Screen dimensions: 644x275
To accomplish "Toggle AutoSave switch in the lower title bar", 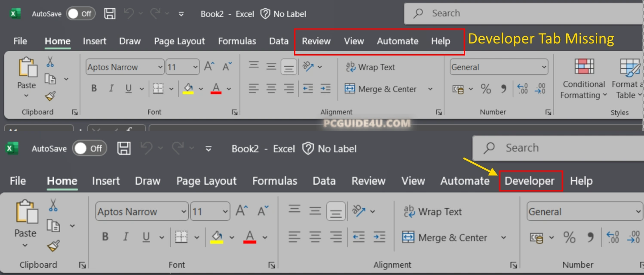I will 89,149.
